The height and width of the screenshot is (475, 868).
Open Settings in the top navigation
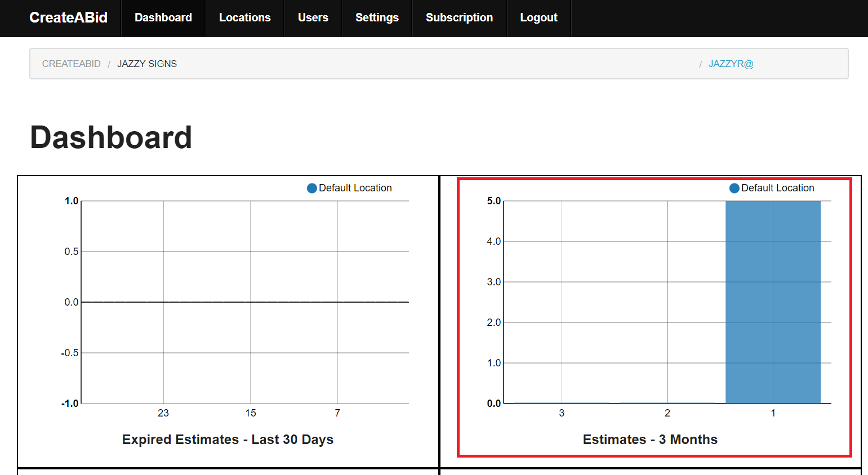(x=377, y=18)
